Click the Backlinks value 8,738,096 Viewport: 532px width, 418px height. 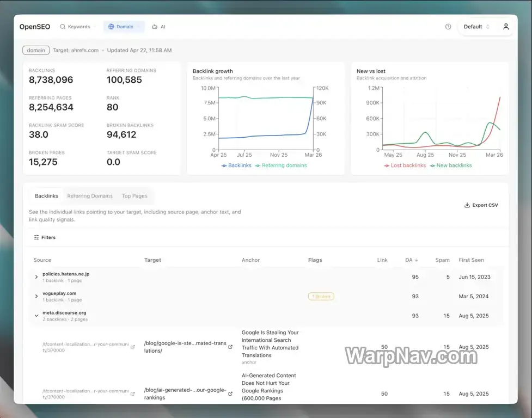(x=51, y=80)
